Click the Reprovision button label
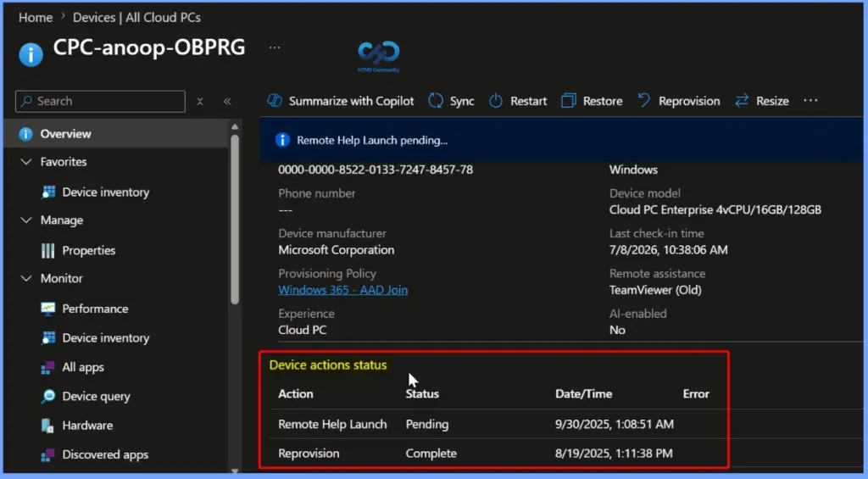The image size is (868, 479). pos(689,101)
